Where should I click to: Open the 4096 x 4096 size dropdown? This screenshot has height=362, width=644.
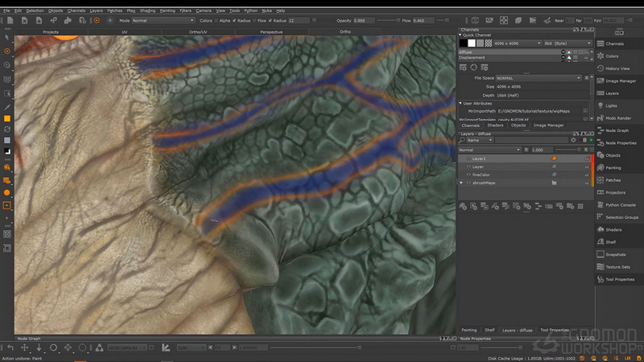(518, 43)
